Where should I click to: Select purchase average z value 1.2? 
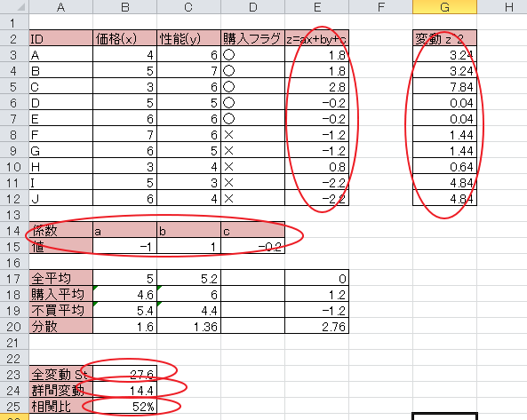pos(317,294)
